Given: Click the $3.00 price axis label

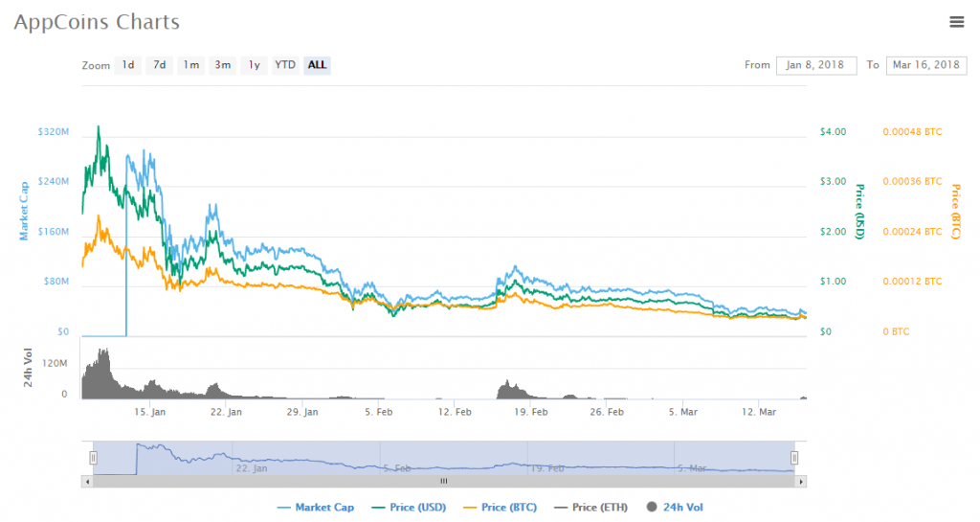Looking at the screenshot, I should [834, 181].
